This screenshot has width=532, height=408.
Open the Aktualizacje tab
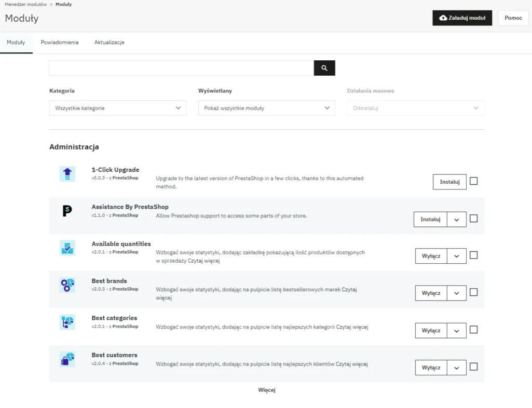tap(109, 42)
